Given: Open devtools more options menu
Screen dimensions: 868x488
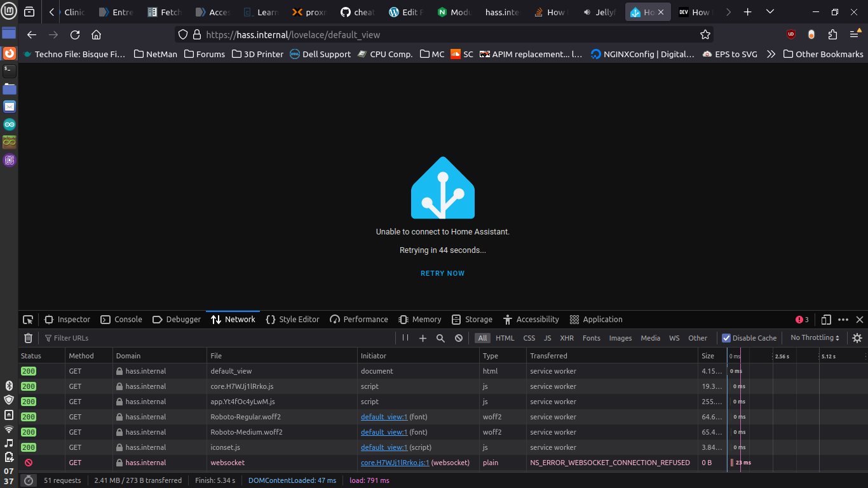Looking at the screenshot, I should (843, 320).
